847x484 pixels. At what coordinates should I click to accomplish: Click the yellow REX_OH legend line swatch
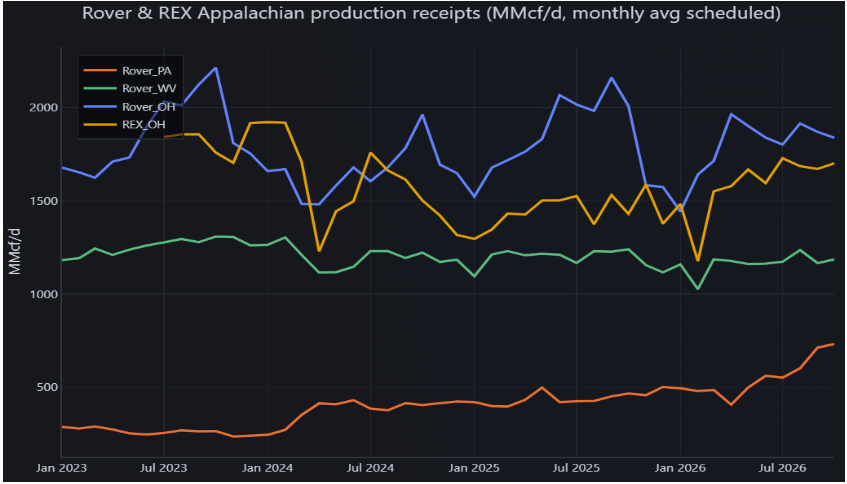coord(100,125)
